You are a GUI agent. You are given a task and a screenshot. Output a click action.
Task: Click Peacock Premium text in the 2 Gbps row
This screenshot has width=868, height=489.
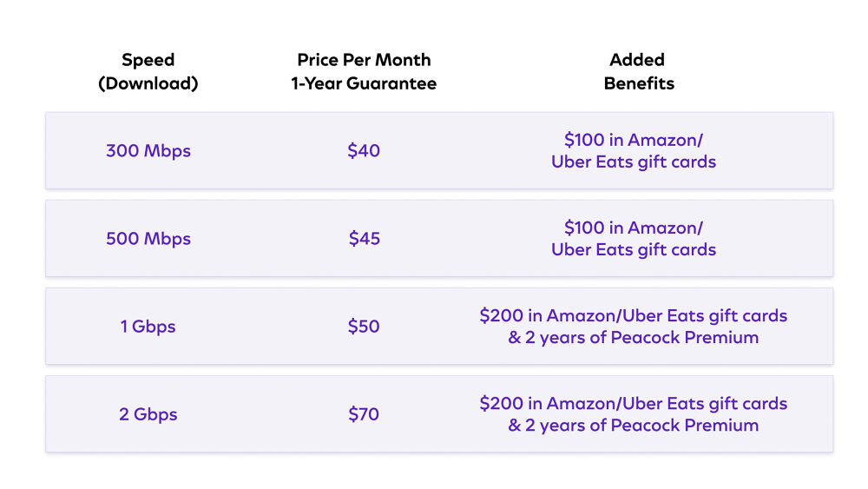point(685,426)
